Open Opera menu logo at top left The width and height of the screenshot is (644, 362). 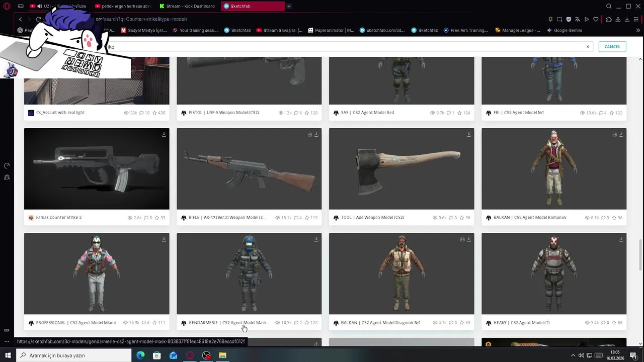(7, 6)
